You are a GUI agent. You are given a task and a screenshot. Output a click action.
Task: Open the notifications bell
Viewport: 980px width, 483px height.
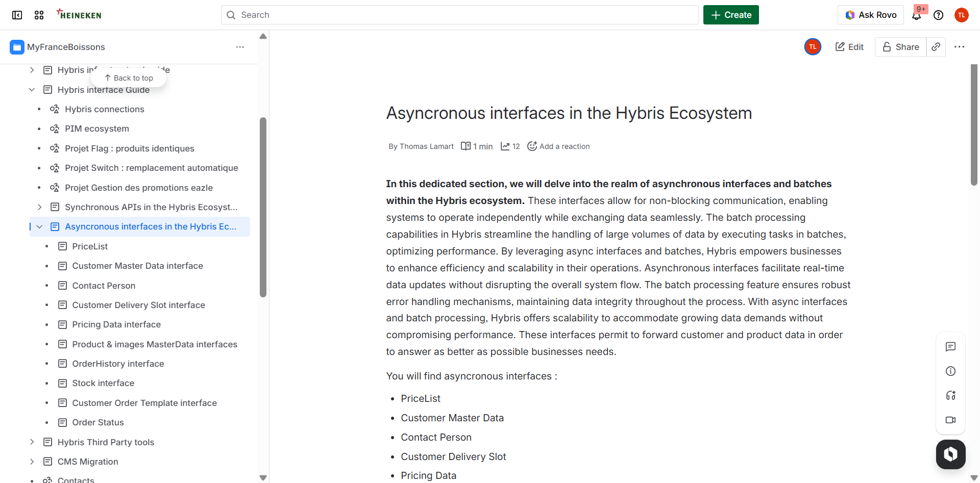tap(917, 15)
